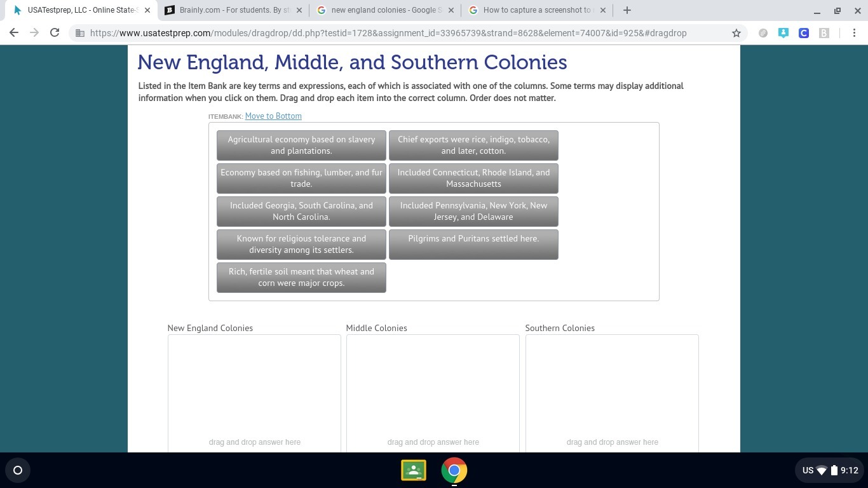Click the 'ITEMBANK:' label
The height and width of the screenshot is (488, 868).
pyautogui.click(x=226, y=117)
